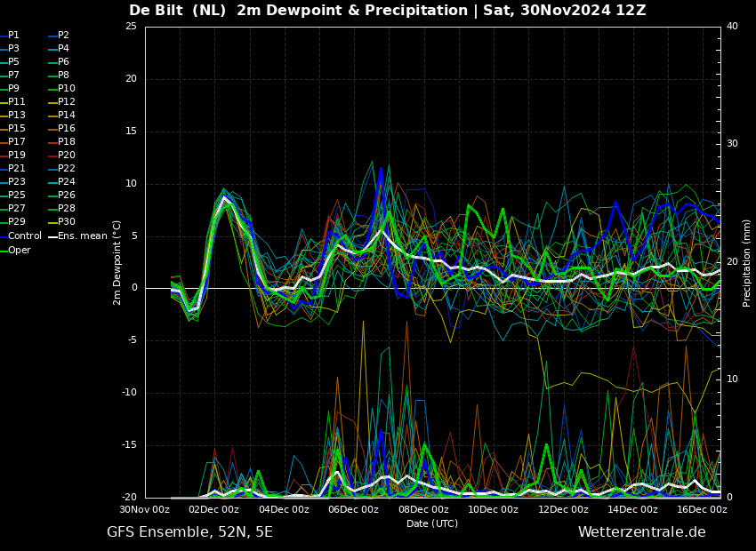Click the Control legend entry
756x551 pixels.
click(x=21, y=236)
